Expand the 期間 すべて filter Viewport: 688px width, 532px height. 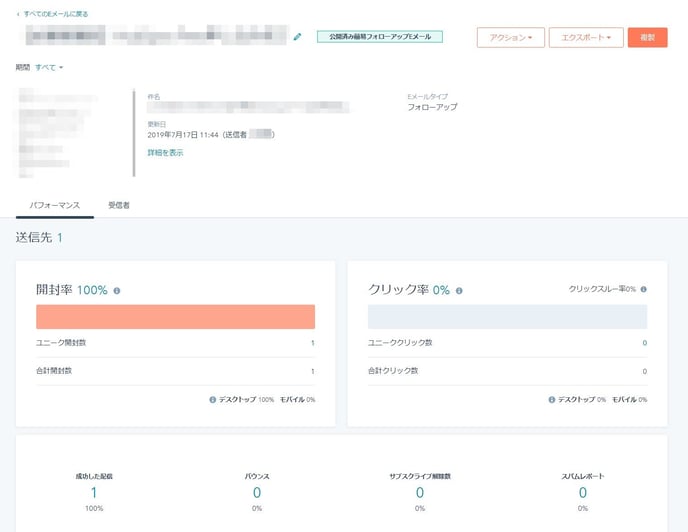coord(49,68)
